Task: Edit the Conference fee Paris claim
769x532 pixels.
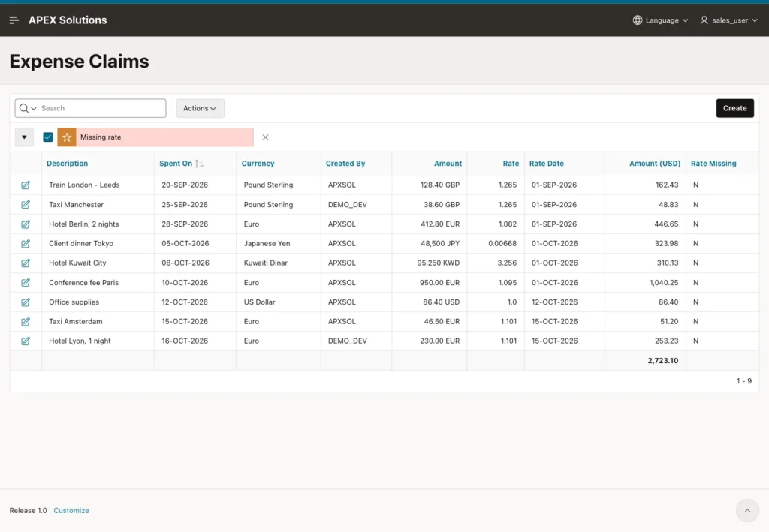Action: [26, 283]
